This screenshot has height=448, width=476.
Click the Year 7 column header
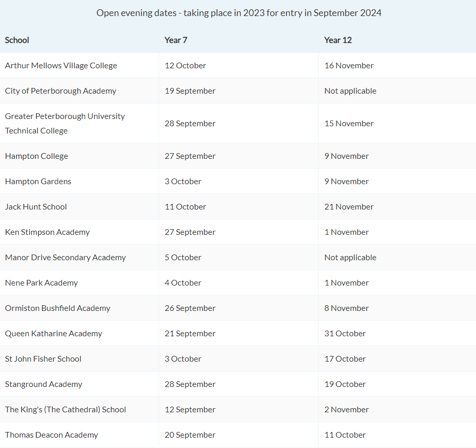[176, 40]
